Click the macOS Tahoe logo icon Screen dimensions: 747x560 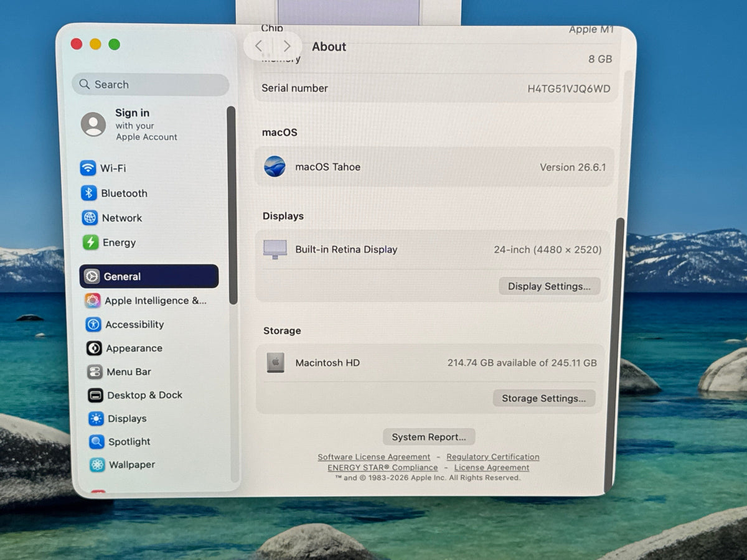(x=275, y=167)
